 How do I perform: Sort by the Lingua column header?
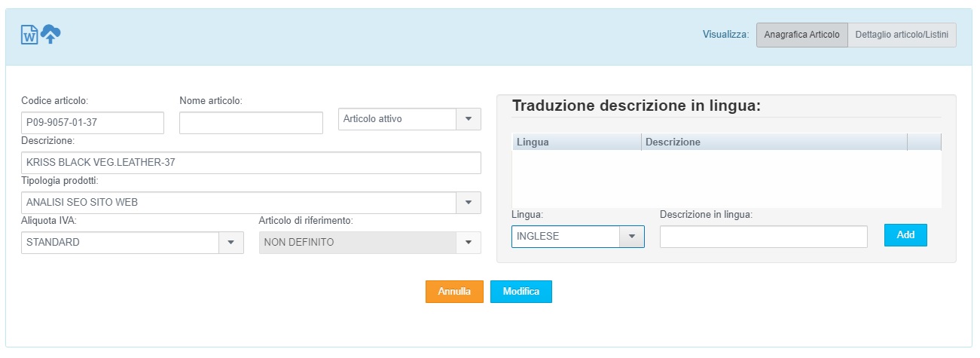click(x=576, y=142)
